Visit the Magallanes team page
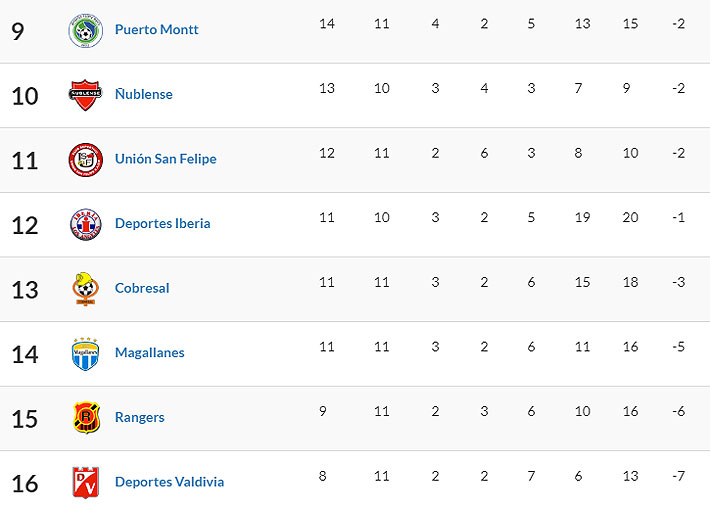The image size is (710, 510). click(149, 353)
